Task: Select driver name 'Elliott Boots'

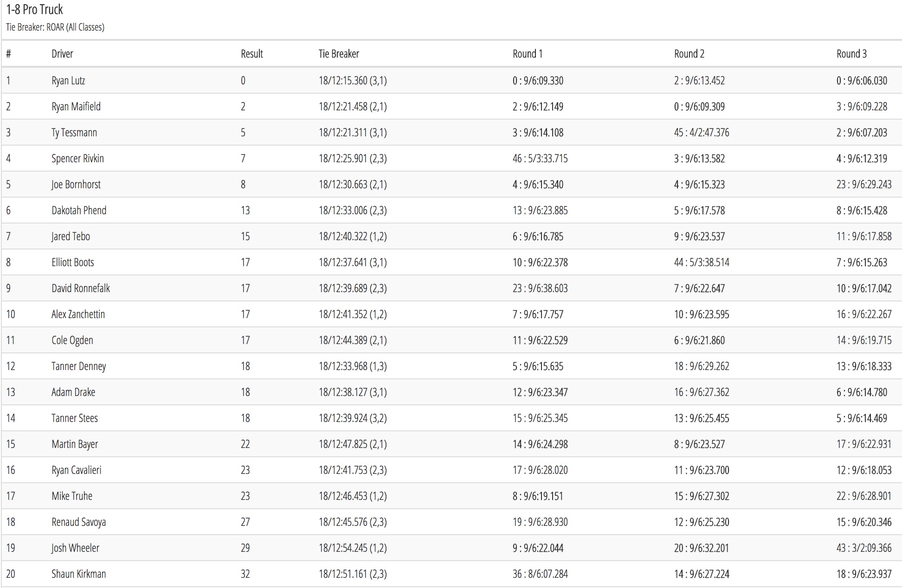Action: pos(73,262)
